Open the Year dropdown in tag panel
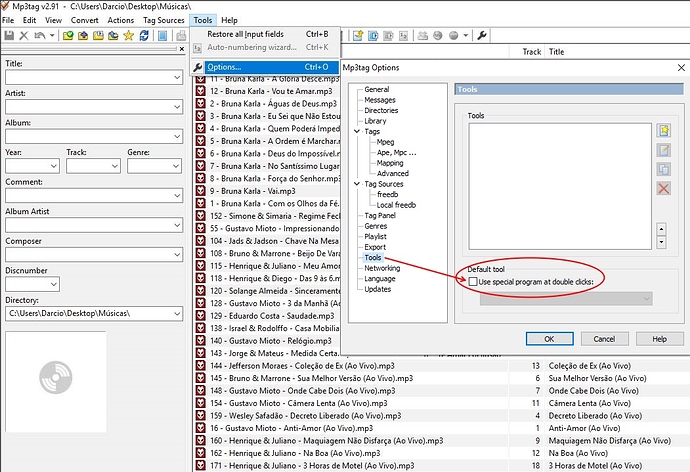Screen dimensions: 690x472 pyautogui.click(x=54, y=166)
